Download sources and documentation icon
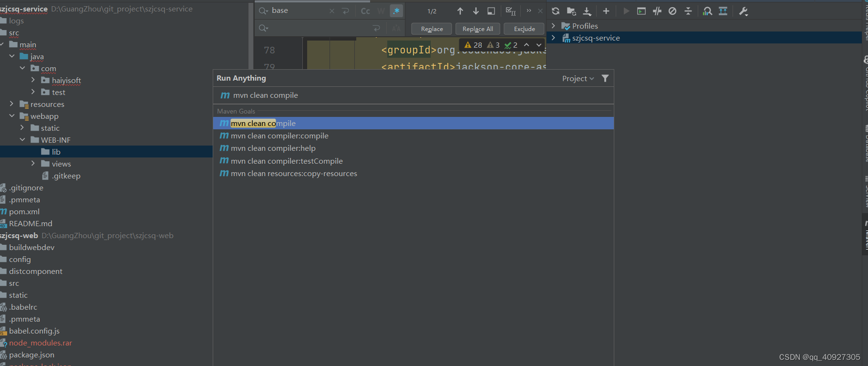 tap(587, 11)
